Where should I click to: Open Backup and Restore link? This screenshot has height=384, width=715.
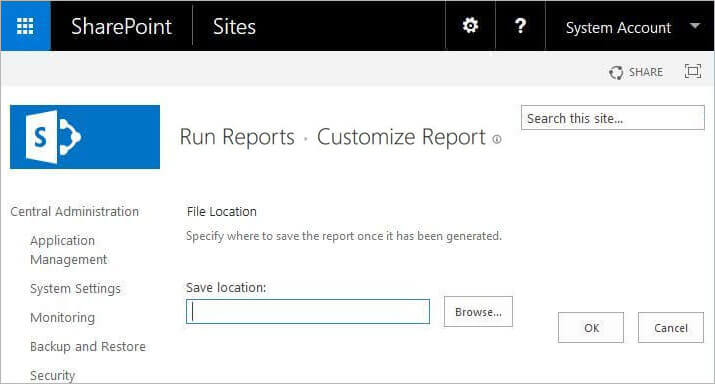point(88,347)
